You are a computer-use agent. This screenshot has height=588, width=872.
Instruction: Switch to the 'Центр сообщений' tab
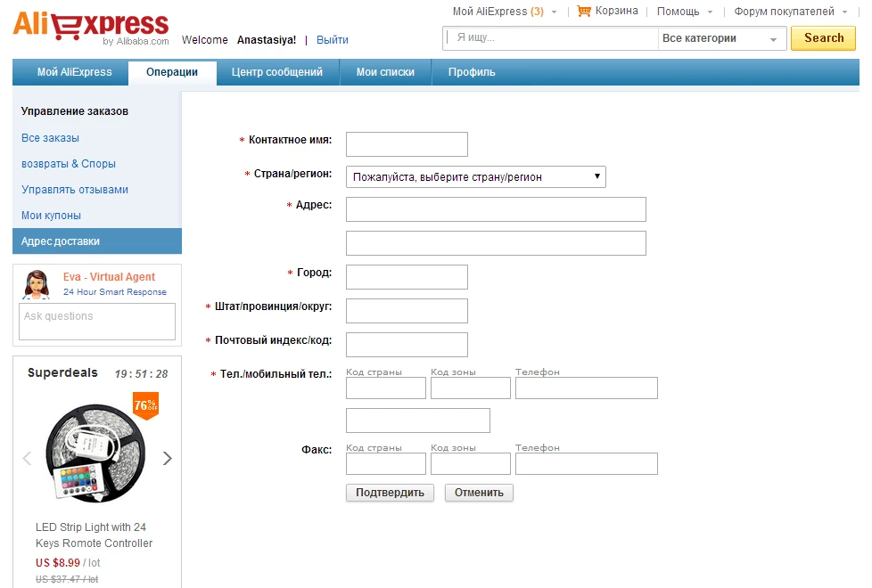[x=276, y=72]
